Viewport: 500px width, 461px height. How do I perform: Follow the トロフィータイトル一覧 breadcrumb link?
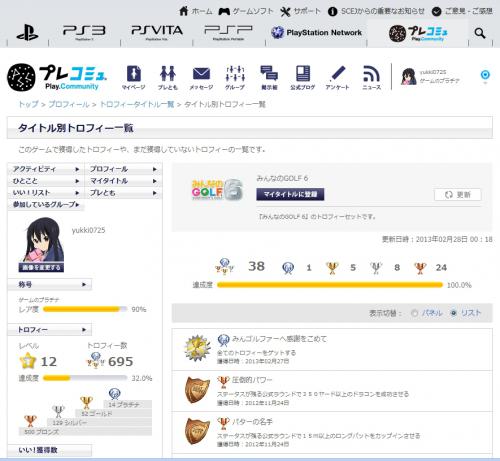pos(137,104)
